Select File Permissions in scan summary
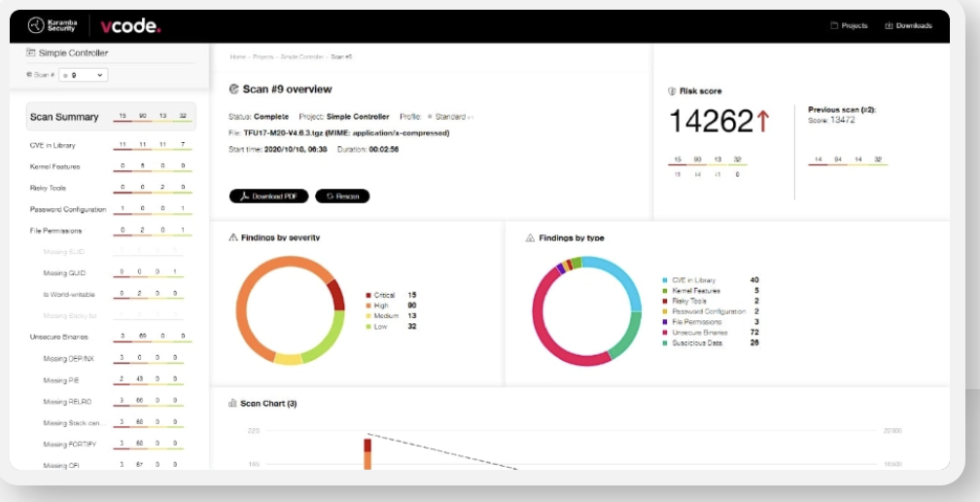Image resolution: width=980 pixels, height=502 pixels. (56, 231)
